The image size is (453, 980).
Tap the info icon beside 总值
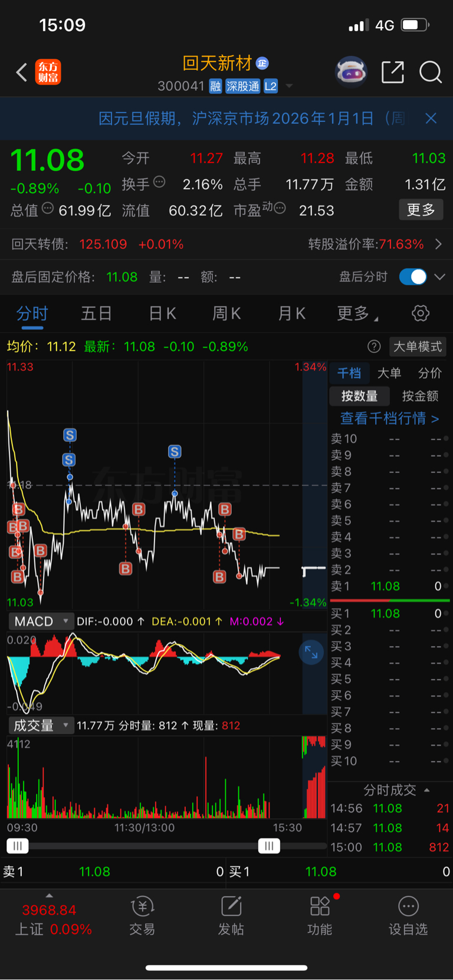[x=48, y=208]
